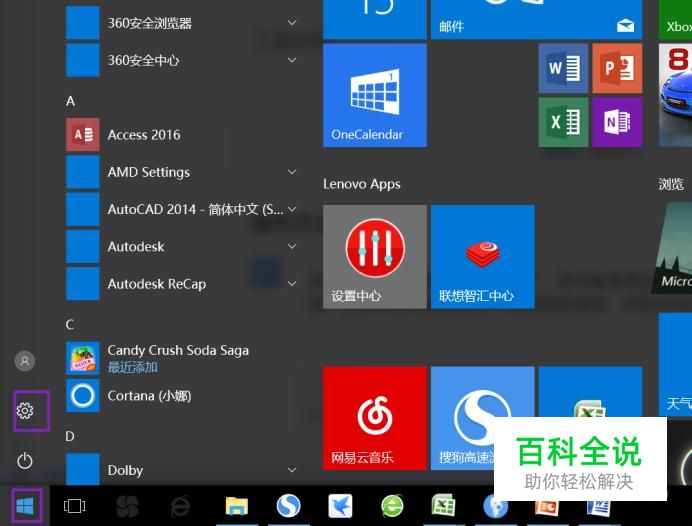Screen dimensions: 692x526
Task: Open Settings gear in Start sidebar
Action: pyautogui.click(x=25, y=410)
